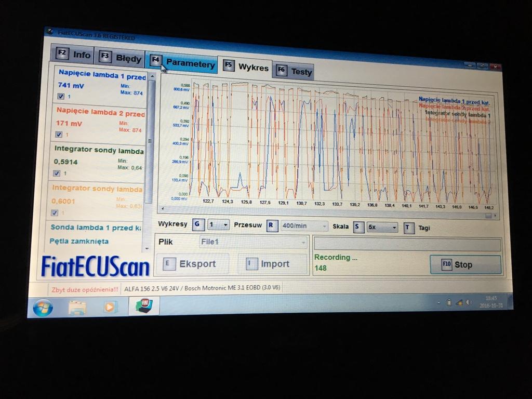Click the network tray icon
532x399 pixels.
tap(459, 302)
